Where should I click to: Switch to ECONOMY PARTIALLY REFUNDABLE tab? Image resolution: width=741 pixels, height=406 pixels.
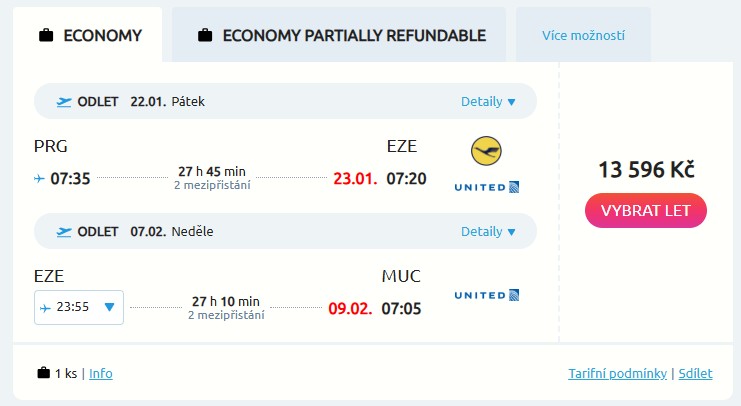coord(340,36)
